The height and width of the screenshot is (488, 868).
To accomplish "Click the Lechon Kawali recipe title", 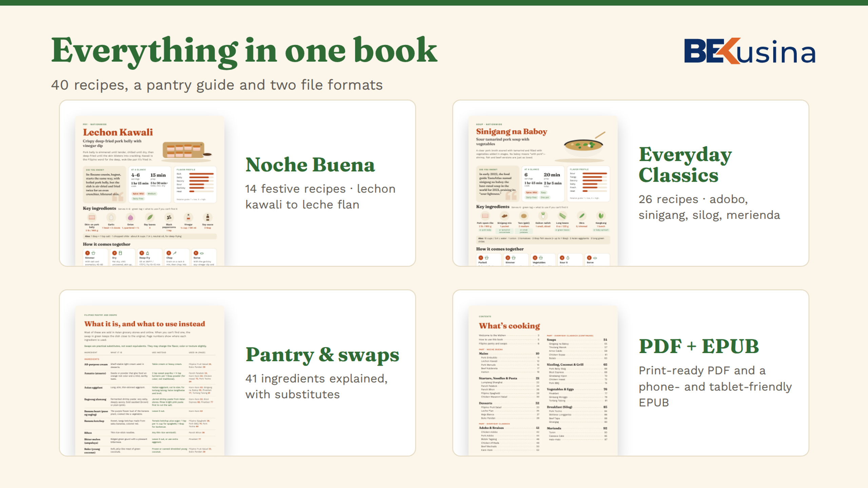I will click(x=118, y=132).
